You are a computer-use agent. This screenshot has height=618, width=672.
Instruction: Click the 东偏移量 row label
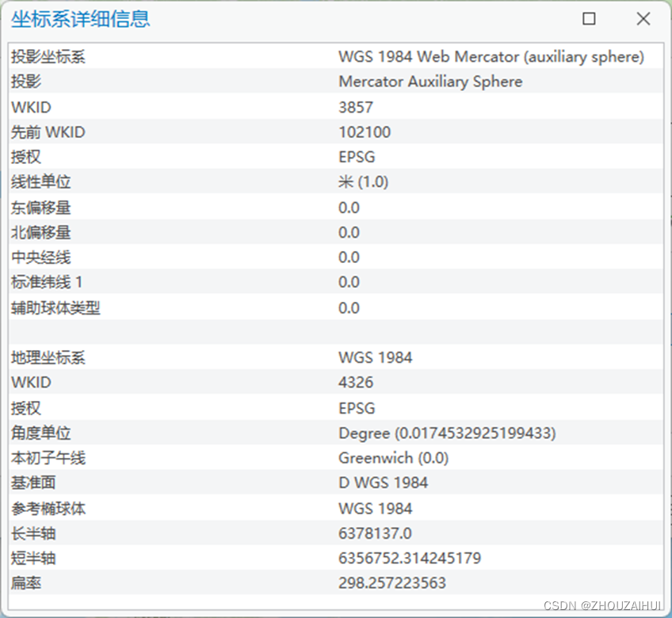(41, 208)
